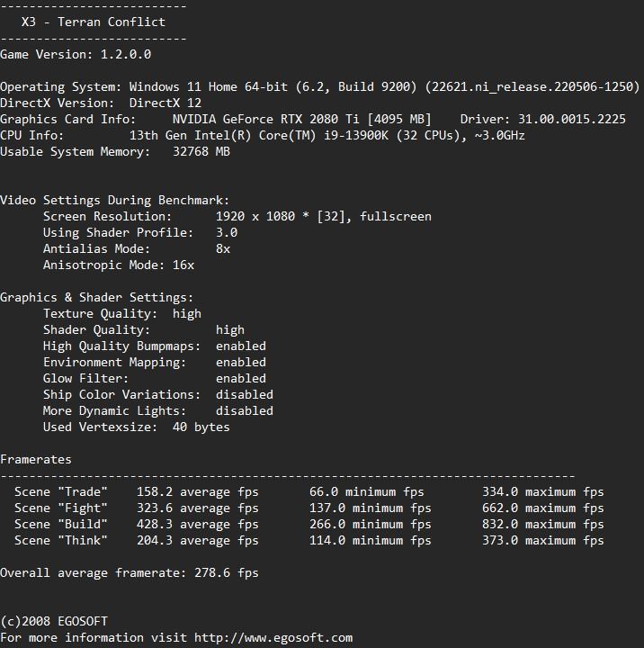Click the 'Environment Mapping: enabled' line
The height and width of the screenshot is (648, 644).
click(155, 363)
